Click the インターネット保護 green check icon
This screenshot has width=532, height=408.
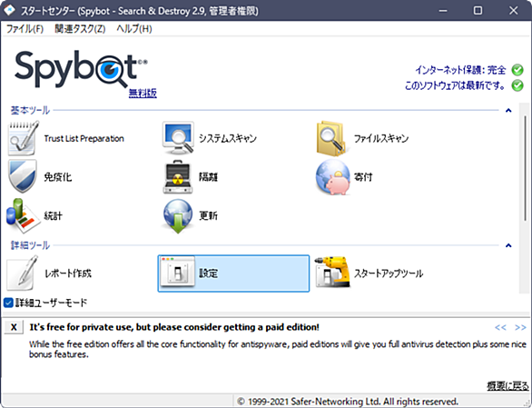[517, 70]
